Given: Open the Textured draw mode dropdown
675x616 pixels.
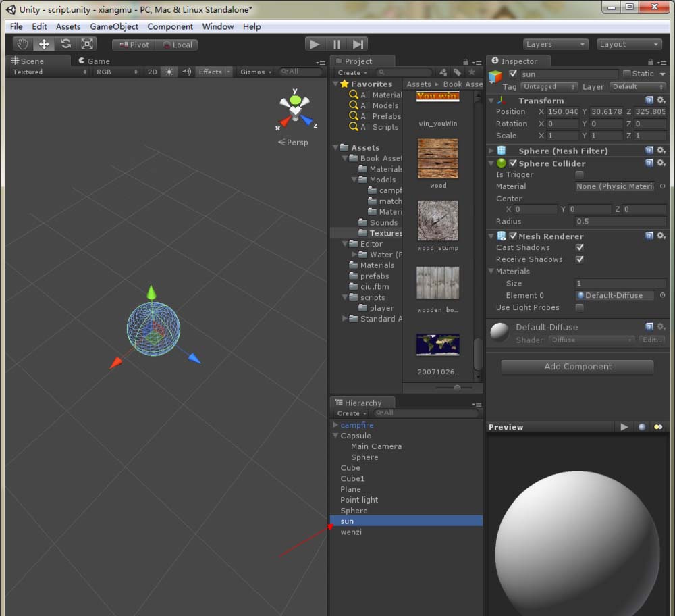Looking at the screenshot, I should [49, 72].
